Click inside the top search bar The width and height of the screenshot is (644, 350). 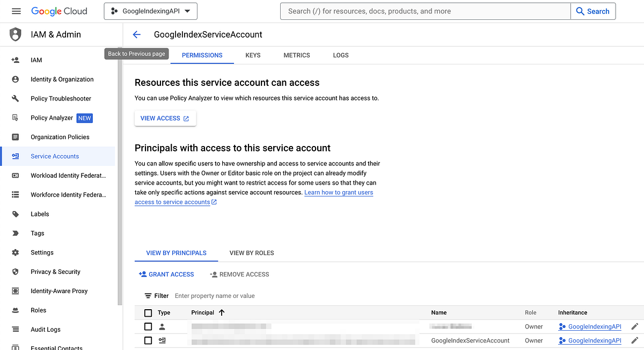[x=424, y=11]
